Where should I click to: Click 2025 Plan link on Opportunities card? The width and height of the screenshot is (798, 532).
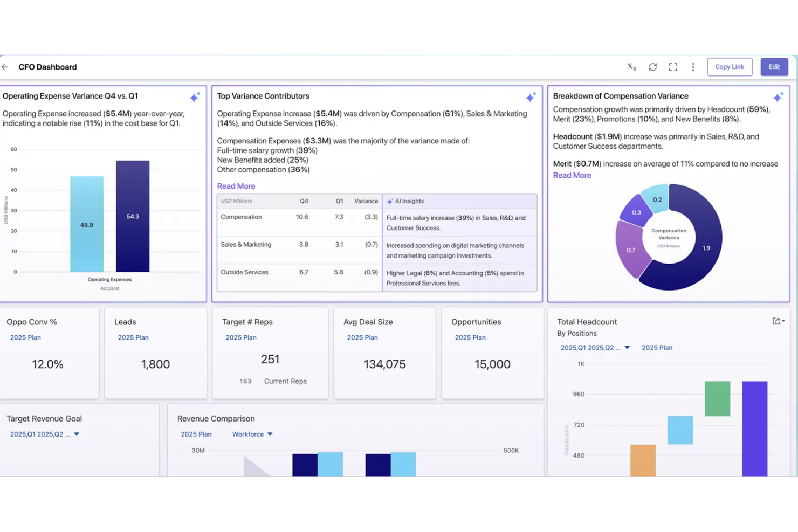pyautogui.click(x=470, y=337)
